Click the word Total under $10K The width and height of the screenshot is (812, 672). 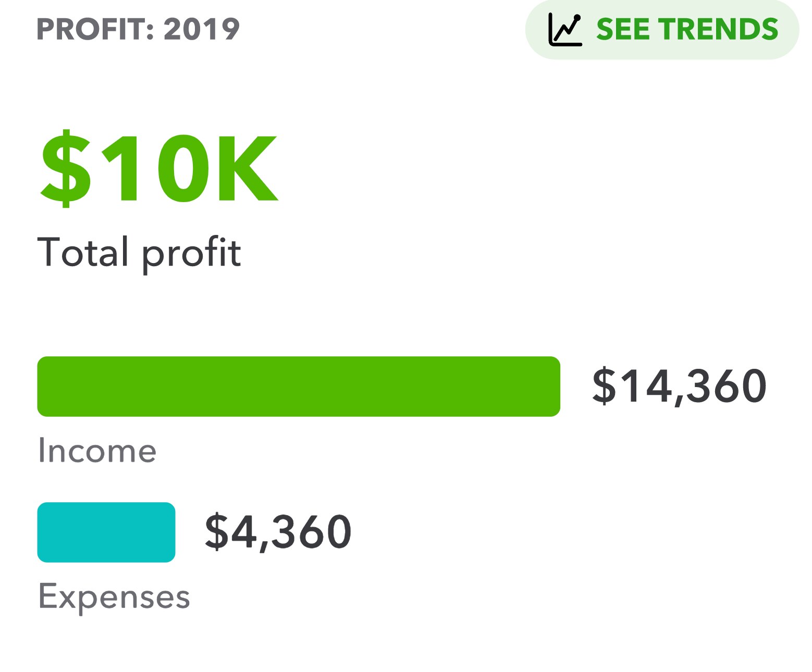83,252
